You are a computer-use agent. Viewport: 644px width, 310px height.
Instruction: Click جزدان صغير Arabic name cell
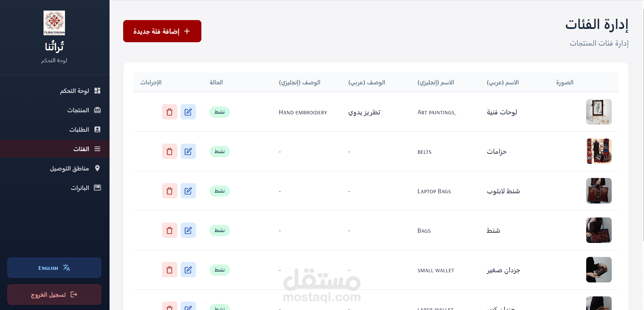click(503, 270)
